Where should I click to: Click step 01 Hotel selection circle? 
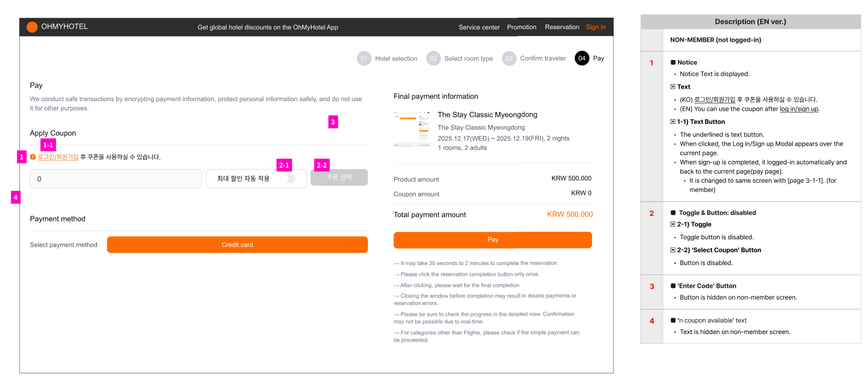coord(364,58)
